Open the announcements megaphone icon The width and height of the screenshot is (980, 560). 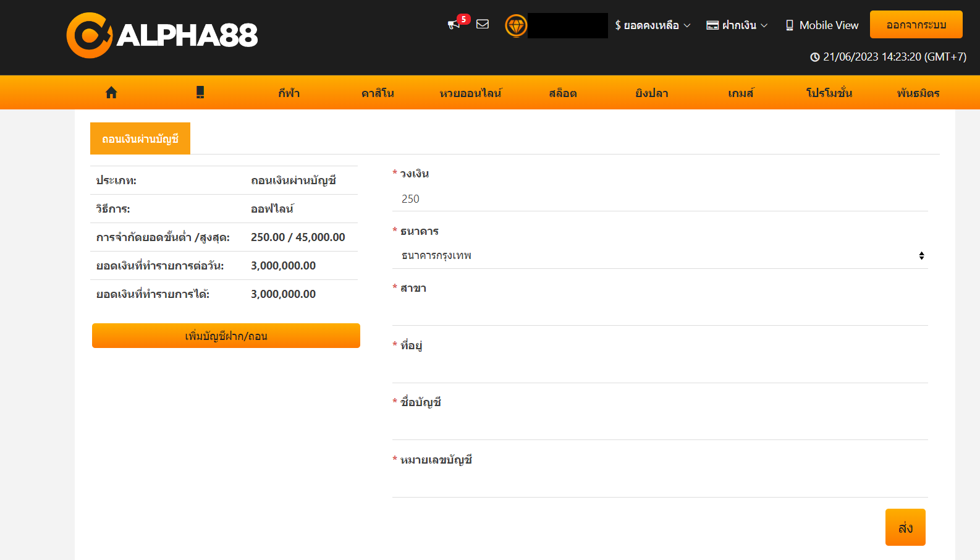click(x=454, y=25)
